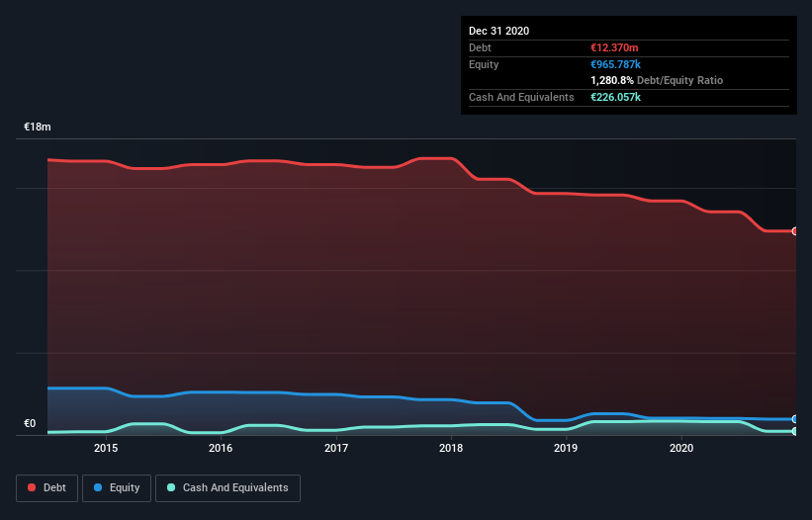Click the Debt label in tooltip

480,47
